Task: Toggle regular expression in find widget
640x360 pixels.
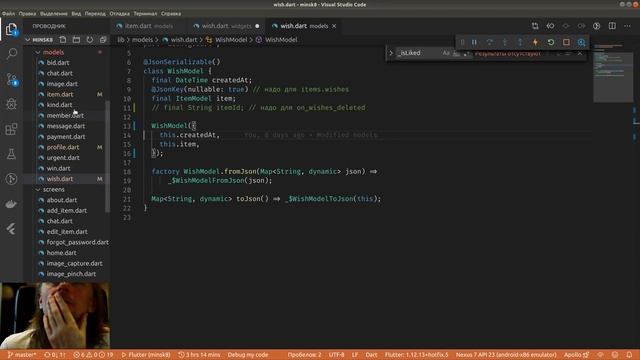Action: pos(466,53)
